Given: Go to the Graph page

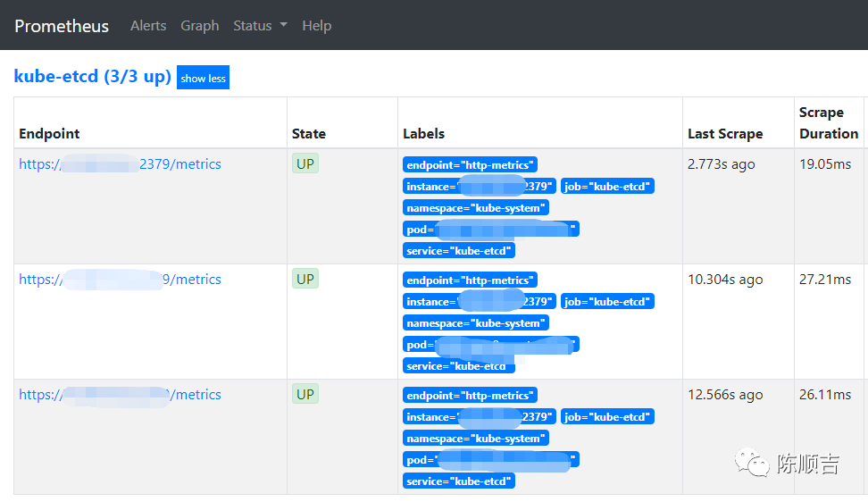Looking at the screenshot, I should [x=199, y=26].
